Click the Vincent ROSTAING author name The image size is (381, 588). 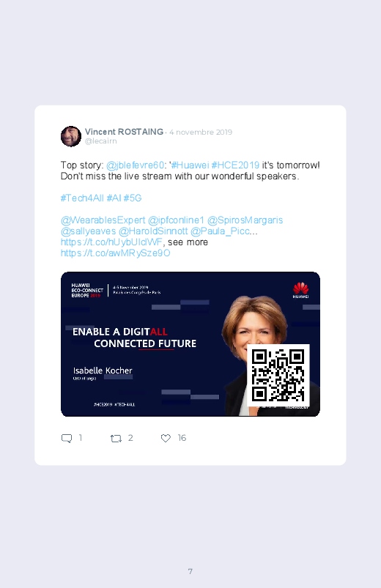(x=125, y=132)
